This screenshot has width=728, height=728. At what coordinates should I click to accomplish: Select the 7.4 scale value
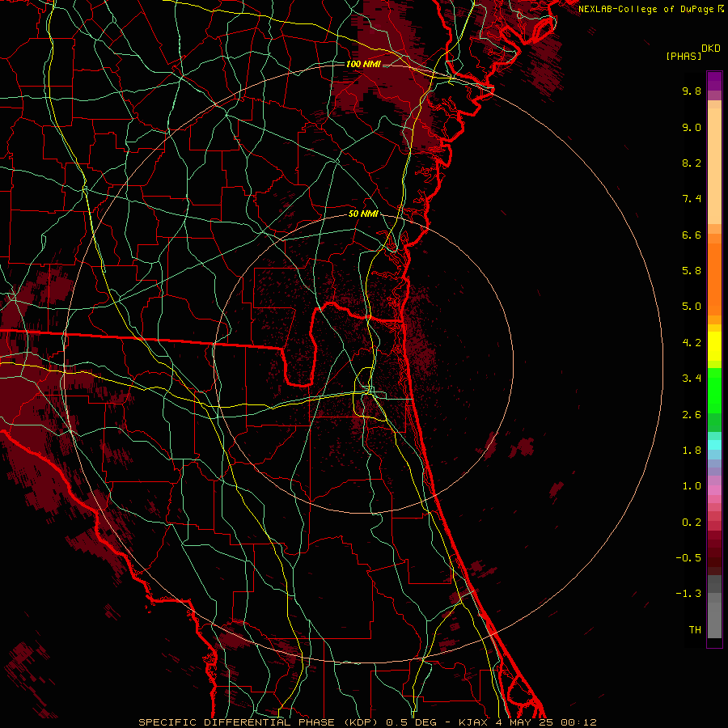(x=692, y=199)
